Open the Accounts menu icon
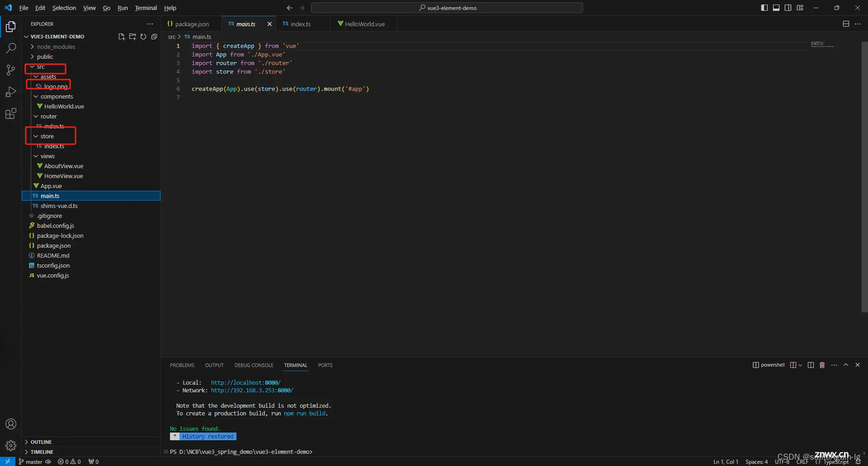Image resolution: width=868 pixels, height=466 pixels. click(11, 424)
